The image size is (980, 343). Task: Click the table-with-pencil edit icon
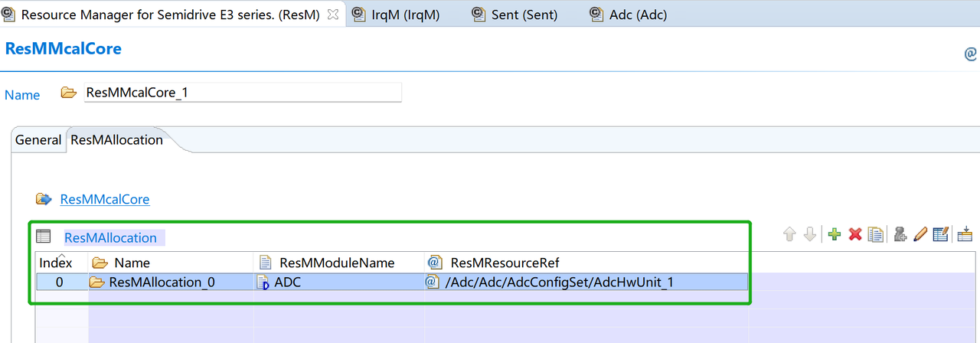point(942,234)
